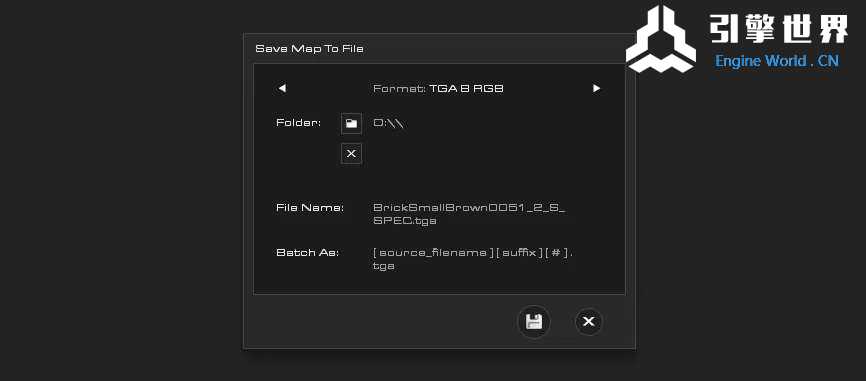Select the Batch As: label
Viewport: 866px width, 381px height.
(307, 253)
